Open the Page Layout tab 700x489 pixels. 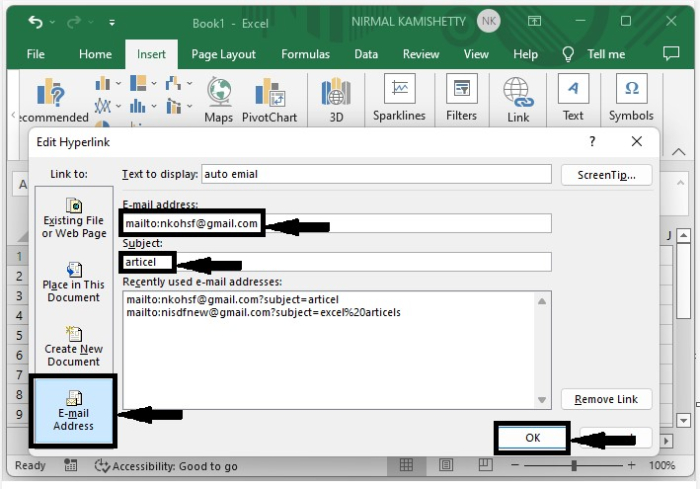click(x=223, y=54)
